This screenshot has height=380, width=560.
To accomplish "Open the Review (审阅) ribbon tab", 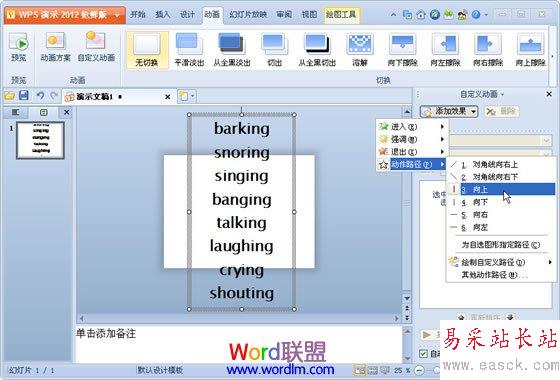I will [284, 15].
